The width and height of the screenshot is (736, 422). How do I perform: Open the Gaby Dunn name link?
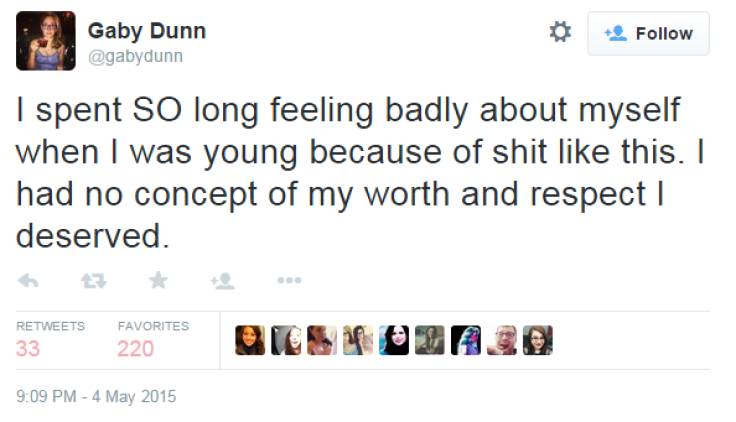tap(147, 31)
